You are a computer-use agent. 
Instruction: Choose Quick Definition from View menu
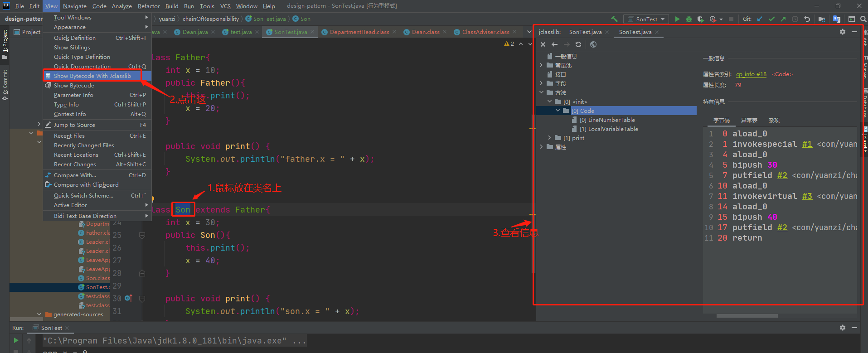coord(97,38)
